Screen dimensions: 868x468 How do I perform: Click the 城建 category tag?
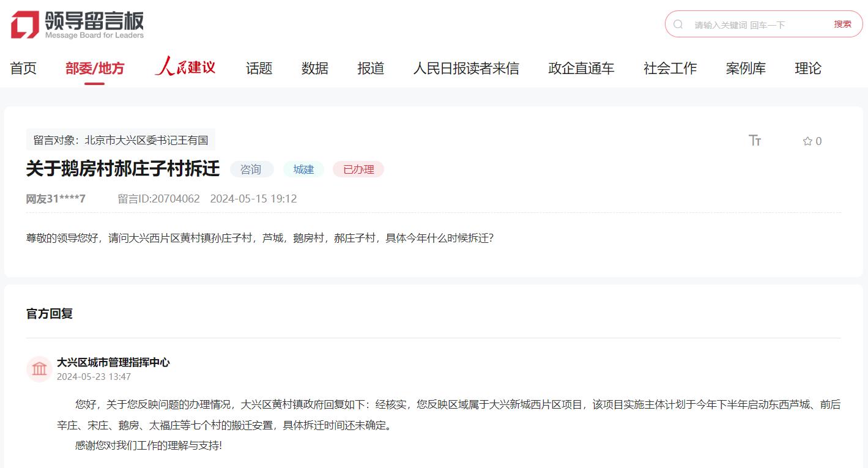pos(303,169)
